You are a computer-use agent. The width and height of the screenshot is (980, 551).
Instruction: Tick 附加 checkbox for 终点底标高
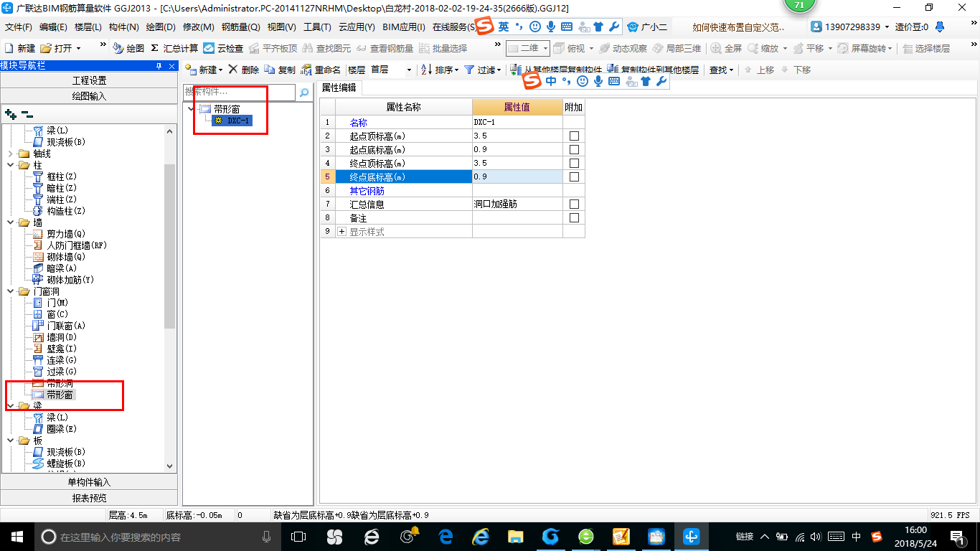573,176
